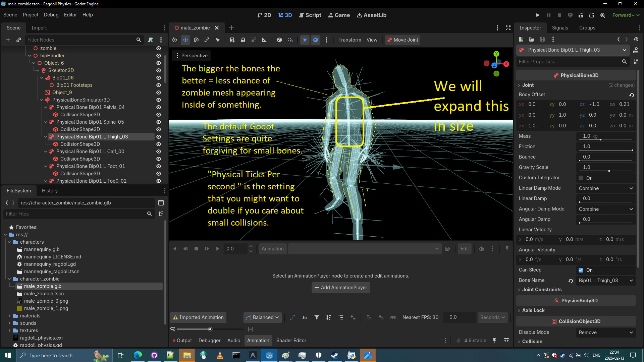Open the Debug menu

click(x=51, y=15)
